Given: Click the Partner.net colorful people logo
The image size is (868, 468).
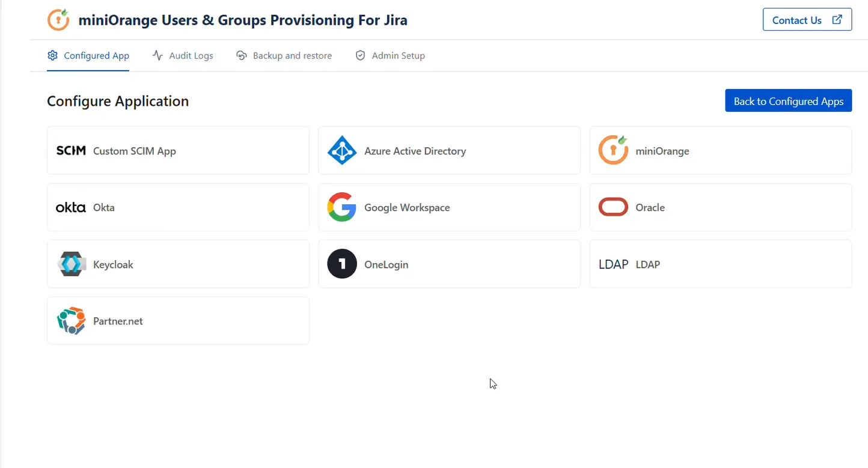Looking at the screenshot, I should [71, 321].
